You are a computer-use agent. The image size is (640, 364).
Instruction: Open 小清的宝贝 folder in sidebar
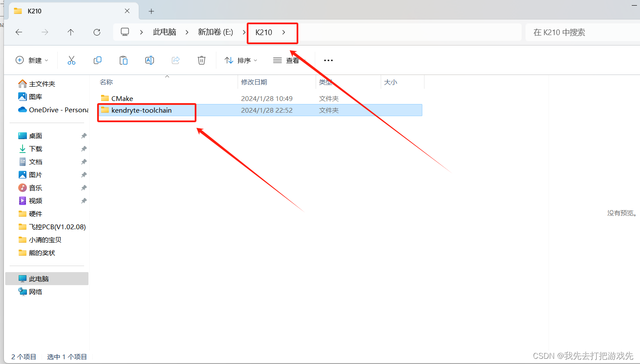point(40,240)
